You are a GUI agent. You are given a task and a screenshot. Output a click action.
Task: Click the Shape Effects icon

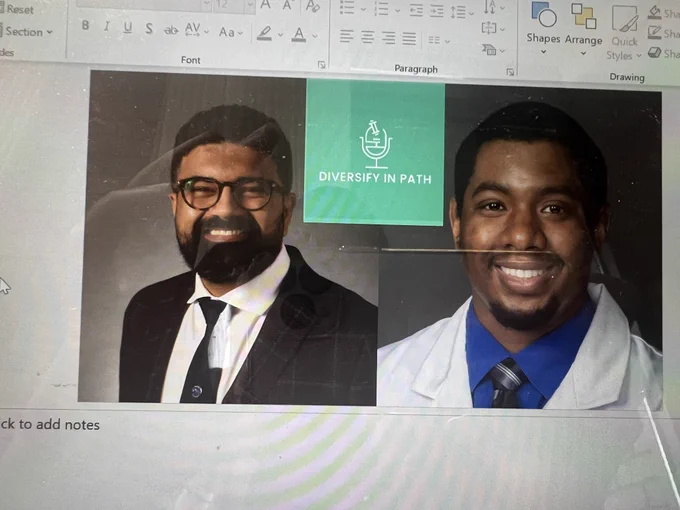click(654, 52)
